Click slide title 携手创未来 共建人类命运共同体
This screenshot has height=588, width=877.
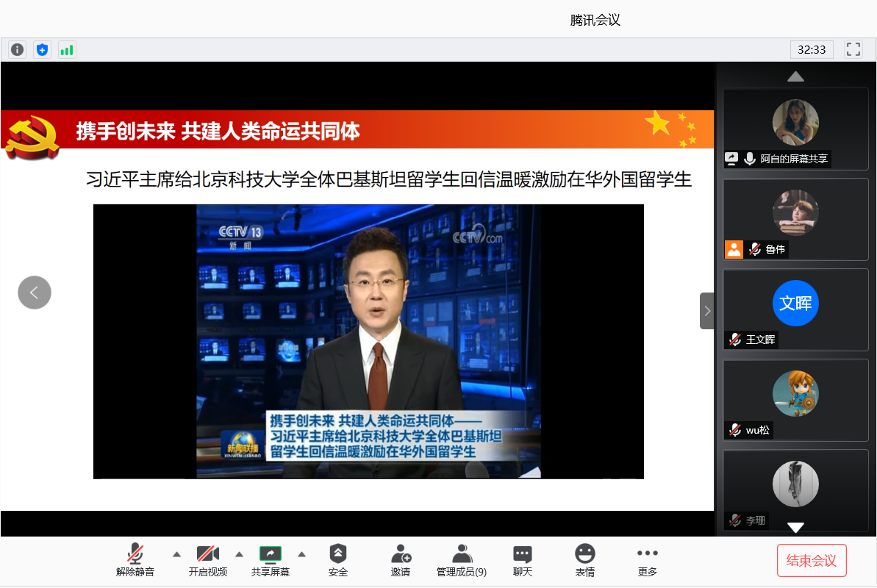[218, 131]
